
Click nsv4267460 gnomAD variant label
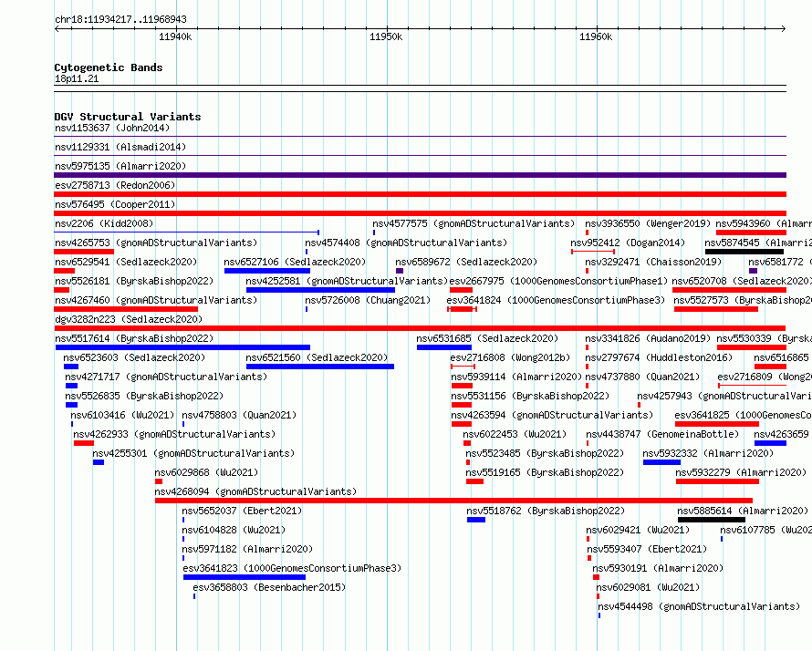tap(156, 300)
